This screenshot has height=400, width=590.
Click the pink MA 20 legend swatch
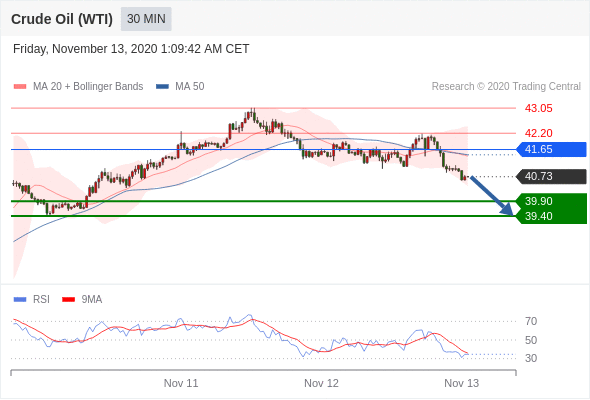tap(20, 87)
